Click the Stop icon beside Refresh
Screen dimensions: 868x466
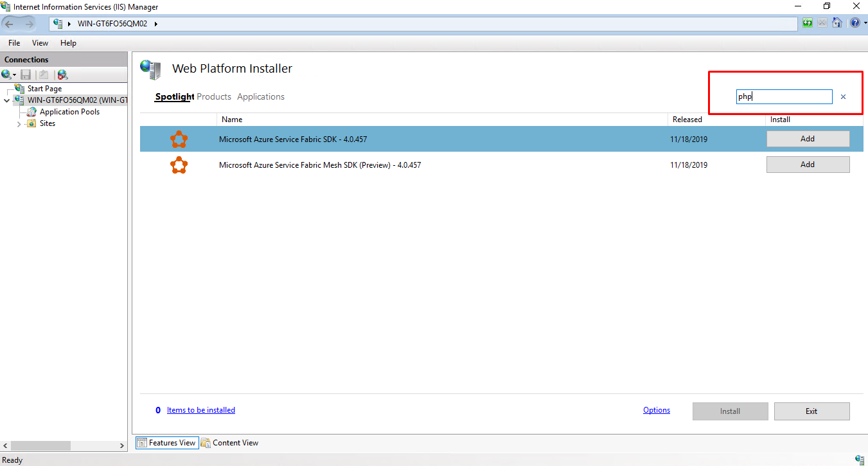822,23
